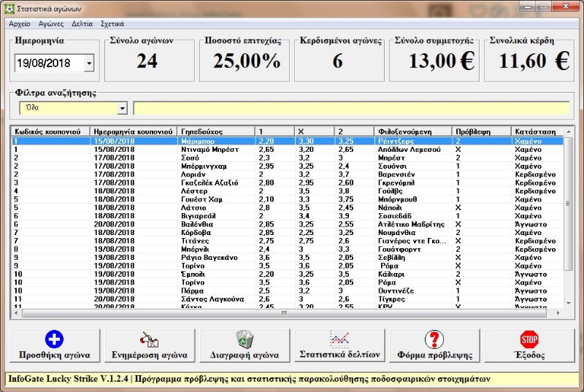This screenshot has height=392, width=584.
Task: Click the STOP sign icon for Έξοδος
Action: point(529,339)
